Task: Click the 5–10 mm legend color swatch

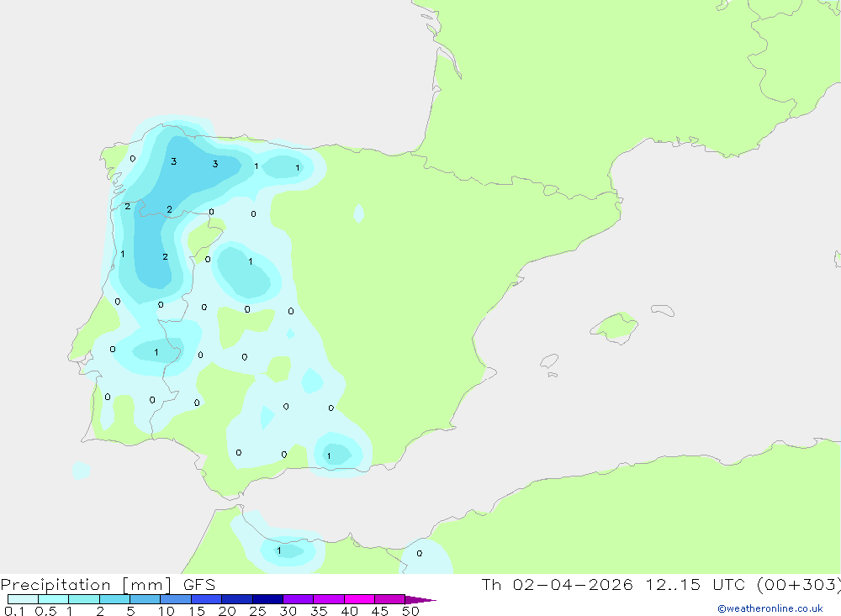Action: [145, 599]
